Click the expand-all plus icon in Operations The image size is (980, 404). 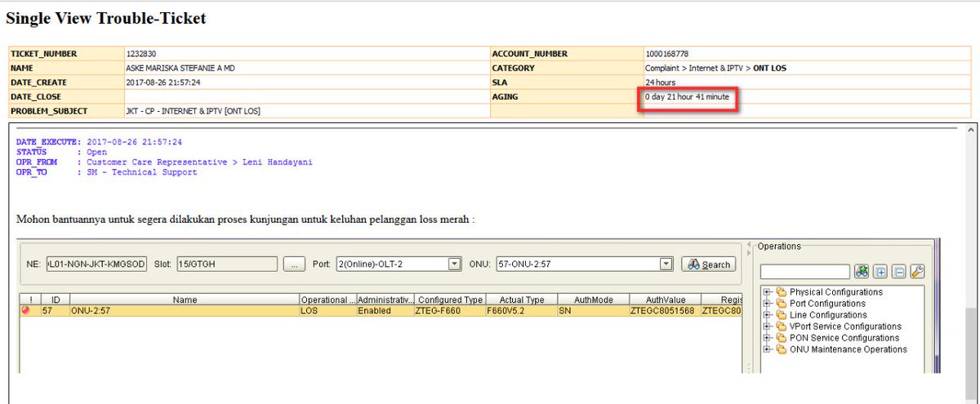(880, 272)
